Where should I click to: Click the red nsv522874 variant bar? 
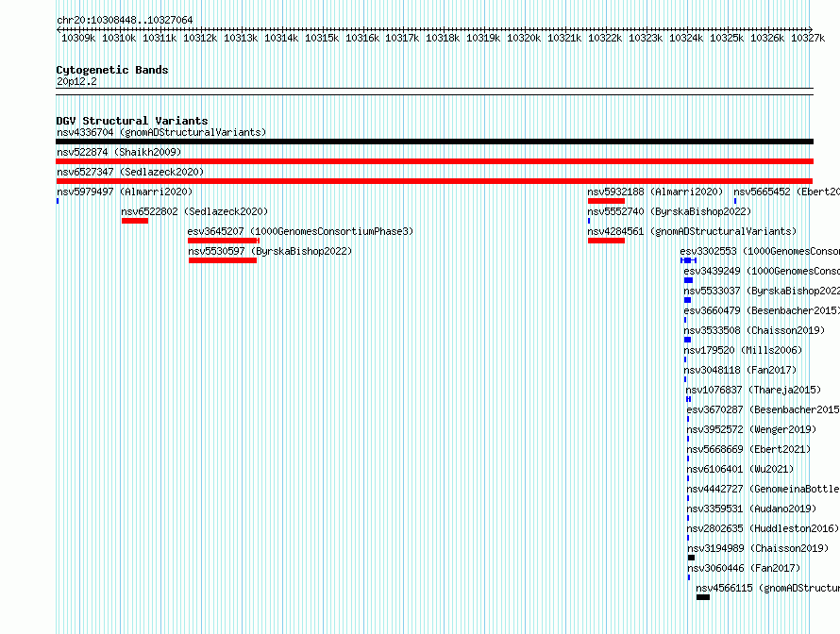pos(434,161)
